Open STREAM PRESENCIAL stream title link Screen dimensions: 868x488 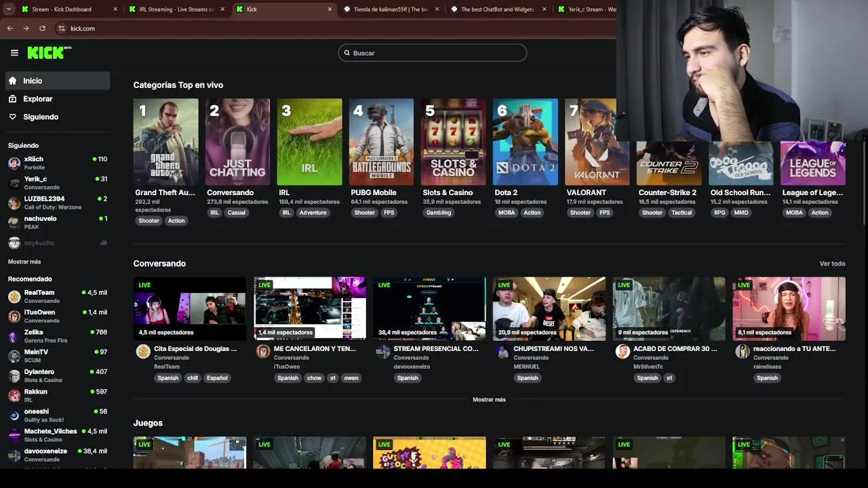point(435,349)
